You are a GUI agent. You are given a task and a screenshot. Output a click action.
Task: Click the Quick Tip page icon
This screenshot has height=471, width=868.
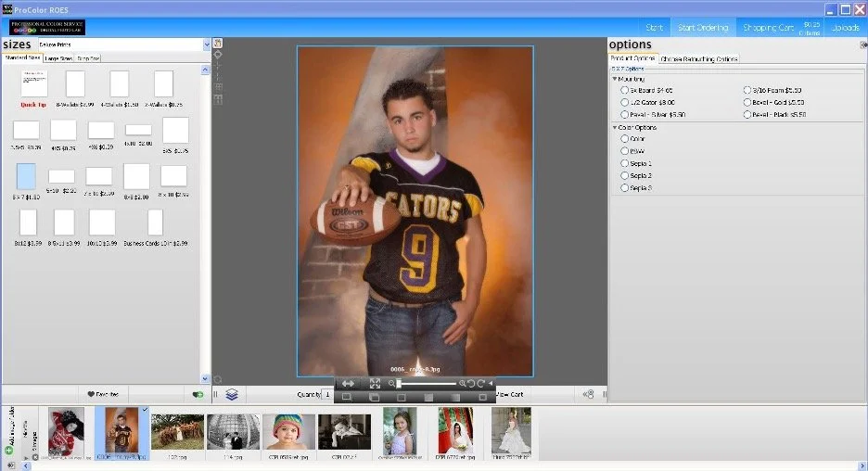pos(34,83)
